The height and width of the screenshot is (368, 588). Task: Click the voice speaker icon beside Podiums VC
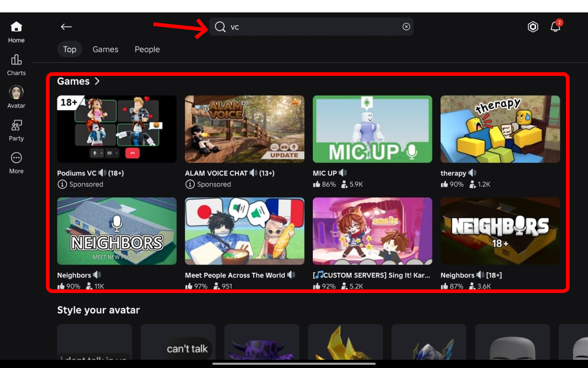pyautogui.click(x=102, y=173)
